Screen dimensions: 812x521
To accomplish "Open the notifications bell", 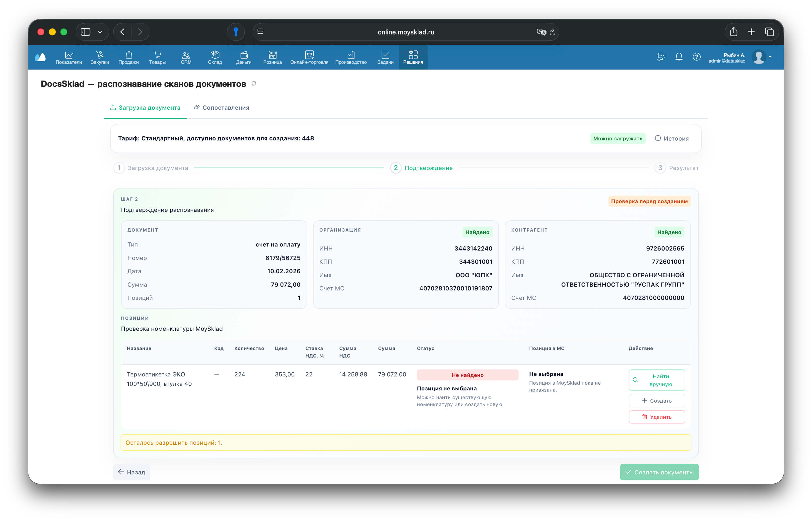I will coord(678,57).
